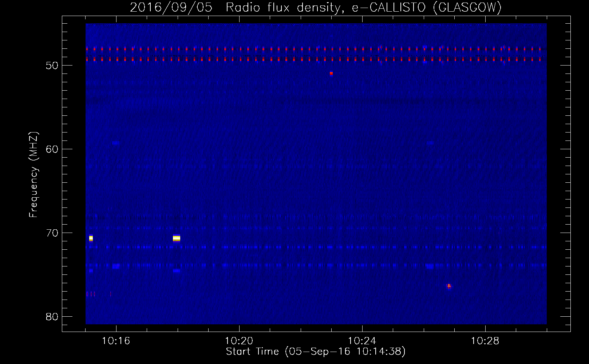Click the yellow burst at spectrogram's left edge near 70 MHz
Image resolution: width=589 pixels, height=364 pixels.
point(91,238)
